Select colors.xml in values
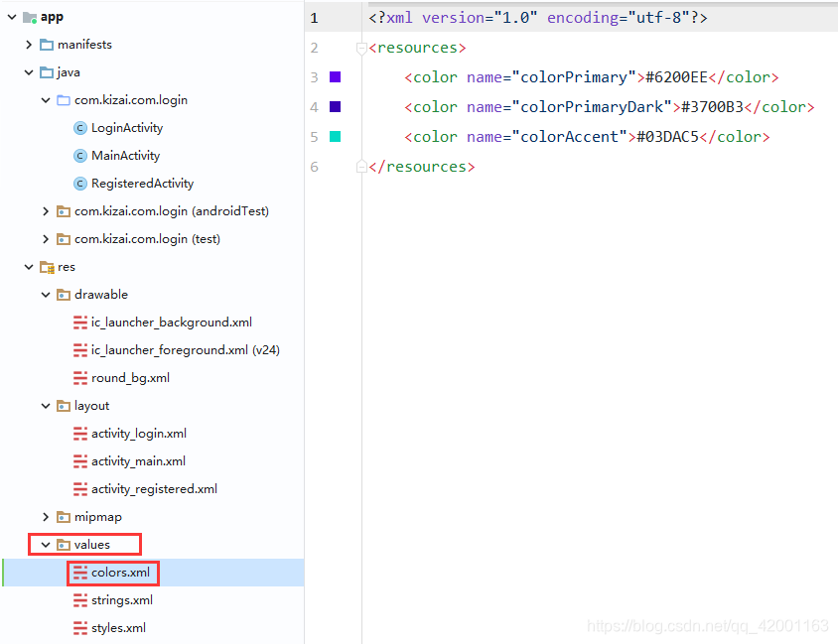The image size is (838, 644). 121,573
